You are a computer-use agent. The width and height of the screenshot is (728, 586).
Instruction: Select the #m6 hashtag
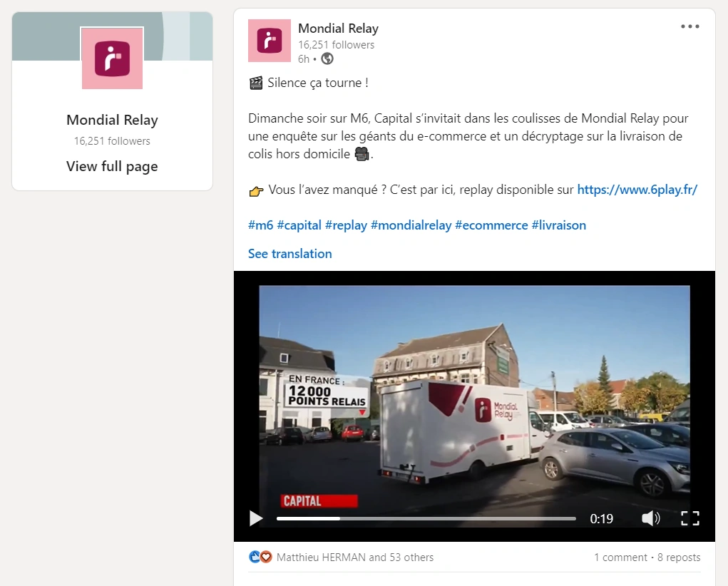coord(260,225)
